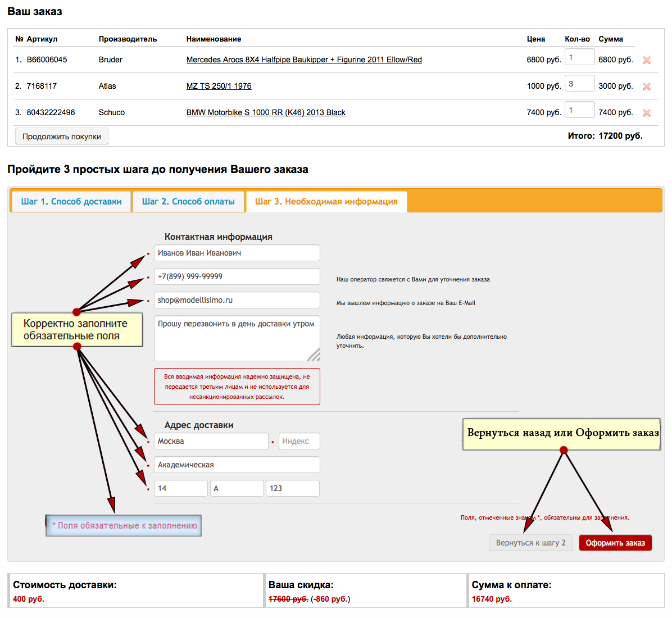Click the email field shop@modellisimo.ru
Viewport: 672px width, 618px height.
point(237,300)
